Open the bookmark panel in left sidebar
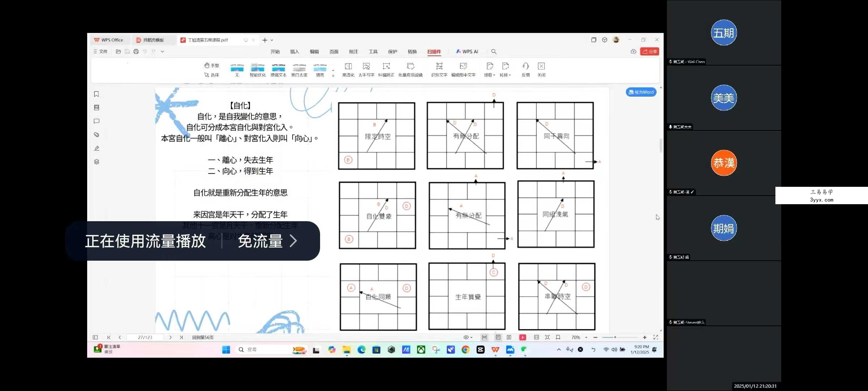The height and width of the screenshot is (391, 868). [x=97, y=94]
